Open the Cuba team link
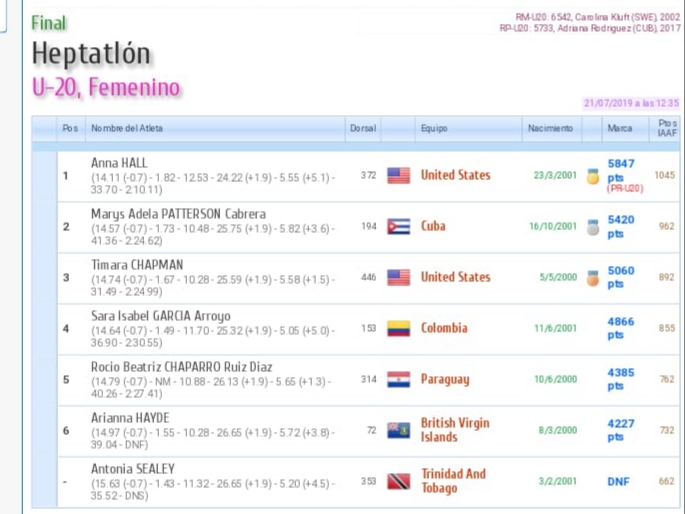This screenshot has width=685, height=514. (433, 226)
